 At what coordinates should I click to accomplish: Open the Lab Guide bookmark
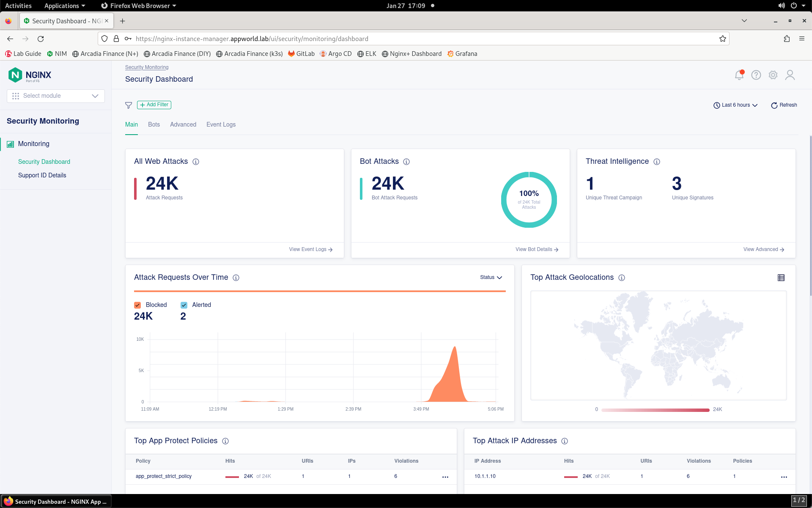(x=23, y=54)
